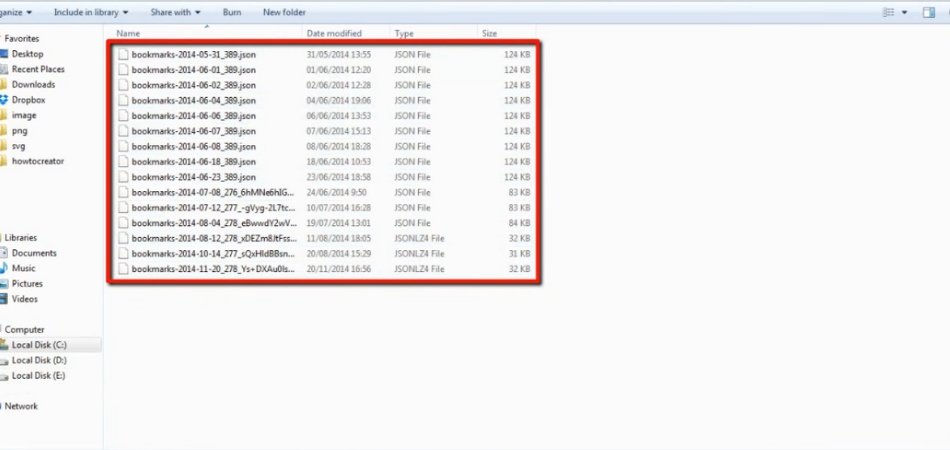The image size is (950, 450).
Task: Click the Local Disk (D:) drive icon
Action: (x=4, y=360)
